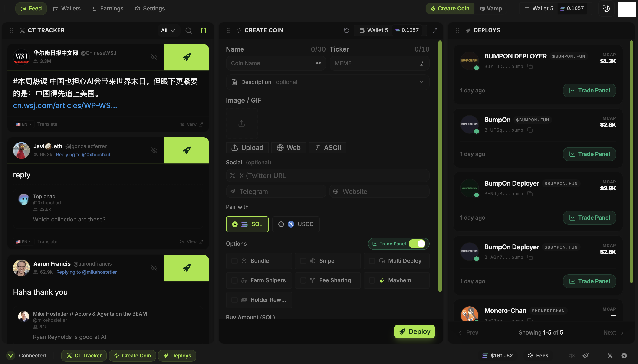Hide the Javi.eth tweet
Image resolution: width=638 pixels, height=364 pixels.
click(154, 150)
